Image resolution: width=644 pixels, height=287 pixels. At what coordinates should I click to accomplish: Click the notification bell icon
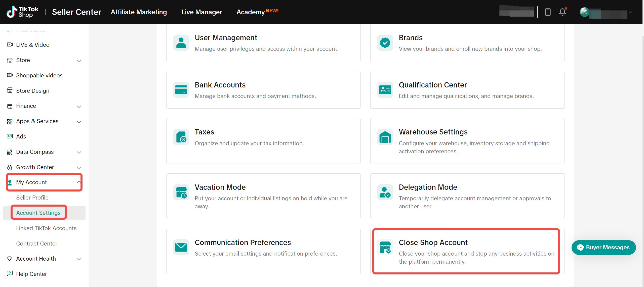[x=562, y=12]
